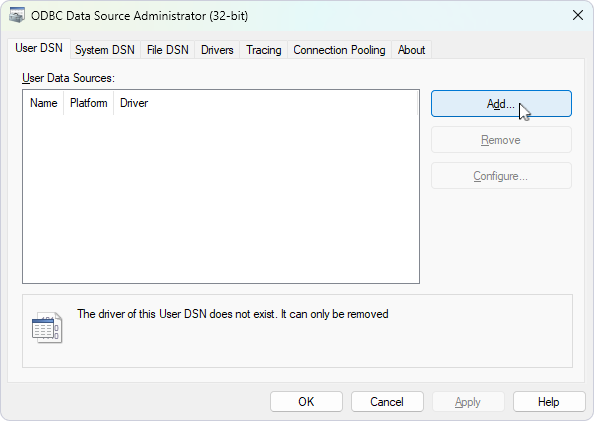Go to the Drivers tab
This screenshot has height=421, width=594.
coord(217,50)
